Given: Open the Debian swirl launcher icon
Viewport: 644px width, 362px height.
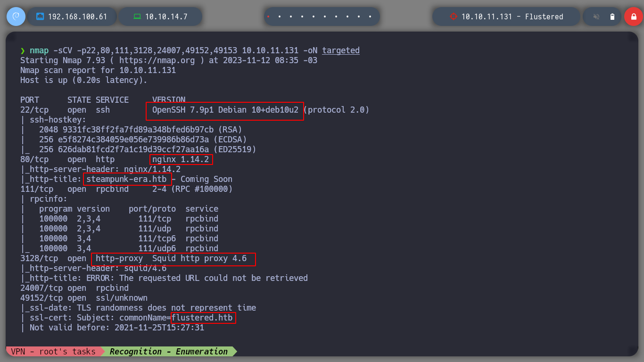Looking at the screenshot, I should click(16, 16).
